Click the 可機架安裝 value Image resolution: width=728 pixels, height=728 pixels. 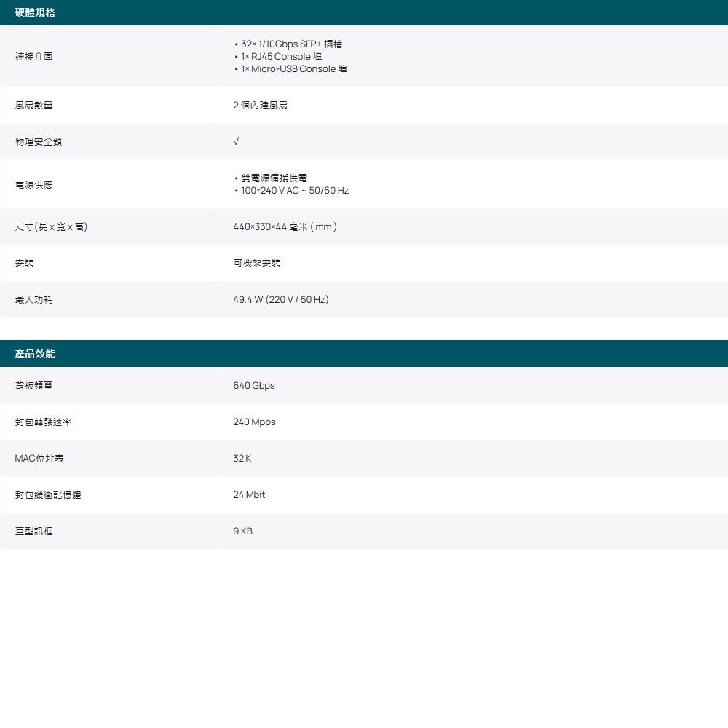point(257,264)
